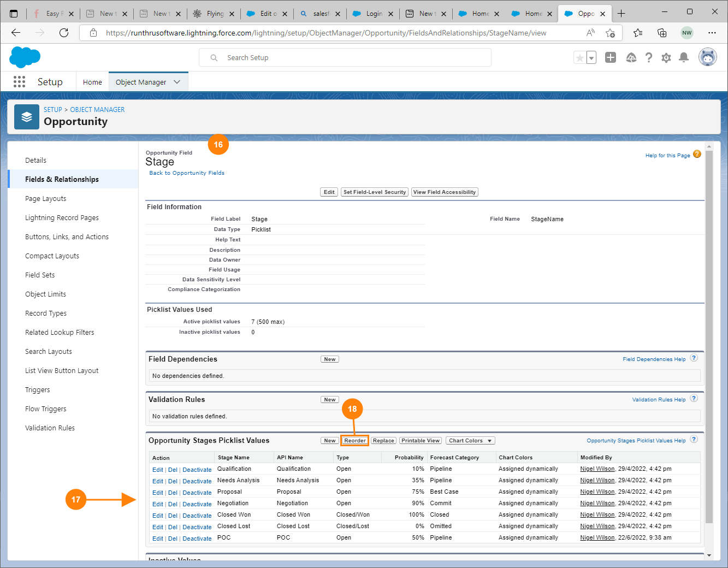The height and width of the screenshot is (568, 728).
Task: Open the Chart Colors dropdown
Action: [x=470, y=441]
